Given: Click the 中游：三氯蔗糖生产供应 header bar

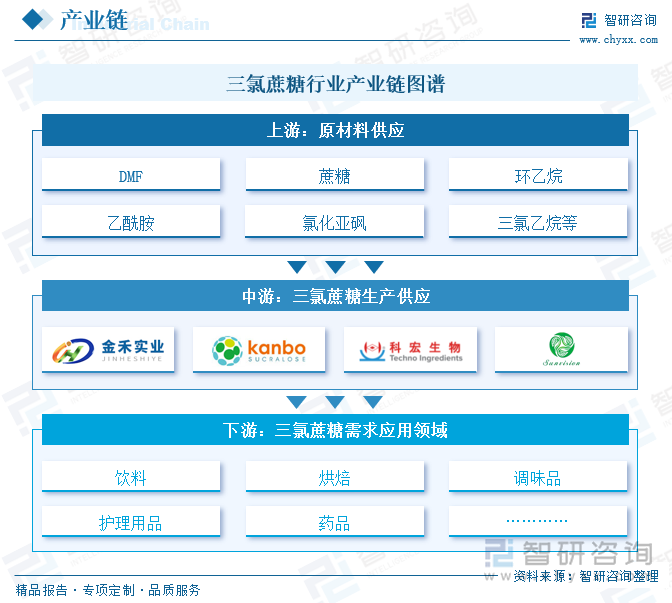Looking at the screenshot, I should coord(335,296).
